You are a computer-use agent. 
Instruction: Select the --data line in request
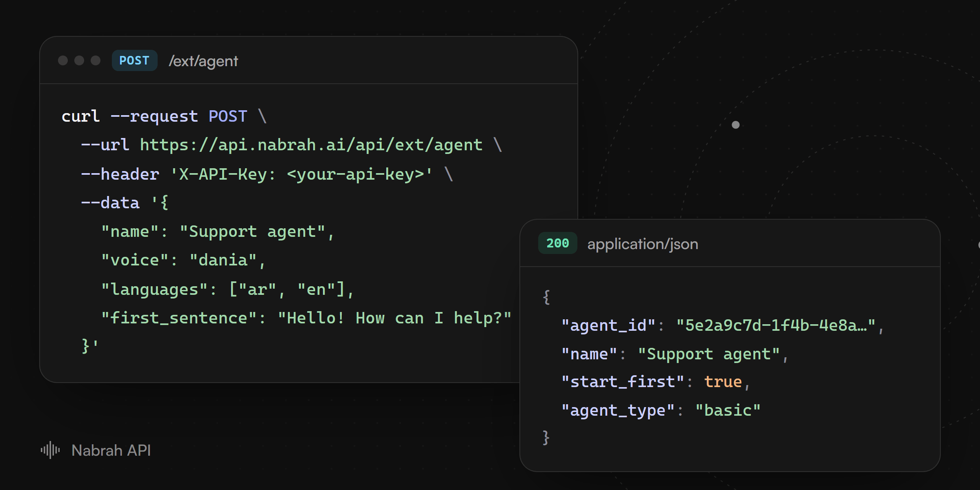click(x=125, y=203)
